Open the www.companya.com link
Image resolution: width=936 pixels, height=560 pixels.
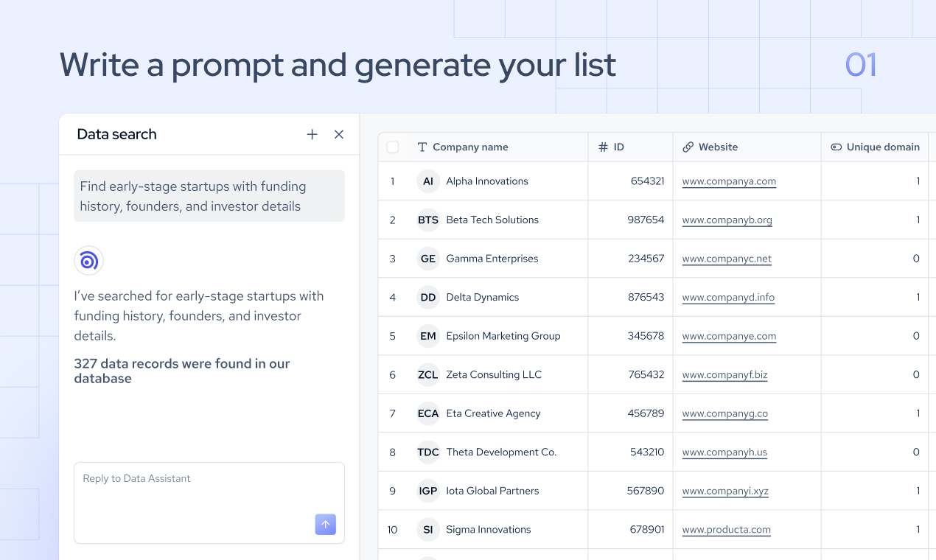click(x=729, y=181)
